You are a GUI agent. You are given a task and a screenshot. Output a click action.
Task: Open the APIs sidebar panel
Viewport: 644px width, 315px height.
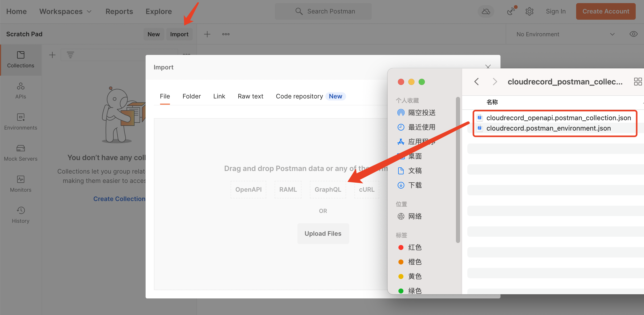[21, 91]
